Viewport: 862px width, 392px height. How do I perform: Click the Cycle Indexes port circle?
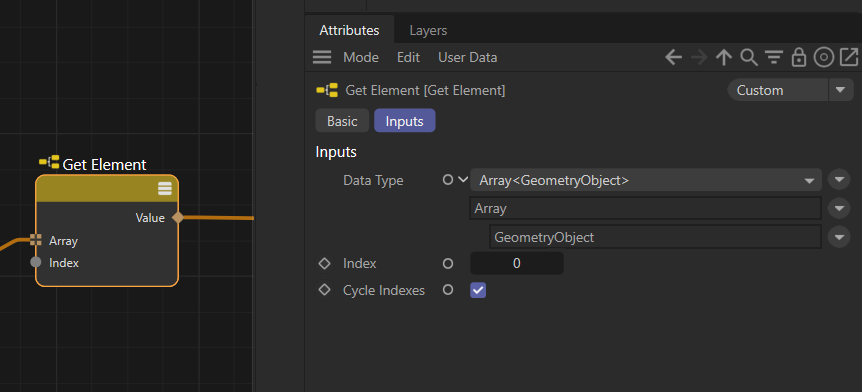(447, 290)
